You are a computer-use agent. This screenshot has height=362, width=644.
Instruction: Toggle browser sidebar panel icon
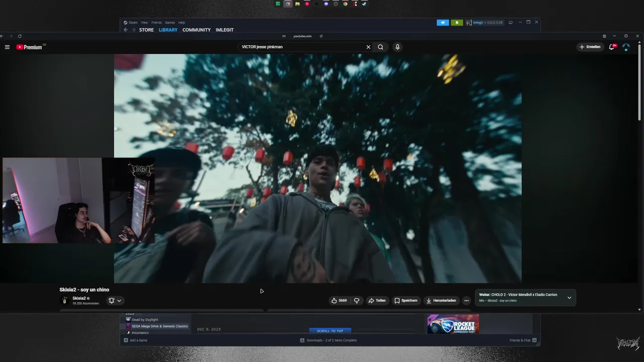pos(604,36)
